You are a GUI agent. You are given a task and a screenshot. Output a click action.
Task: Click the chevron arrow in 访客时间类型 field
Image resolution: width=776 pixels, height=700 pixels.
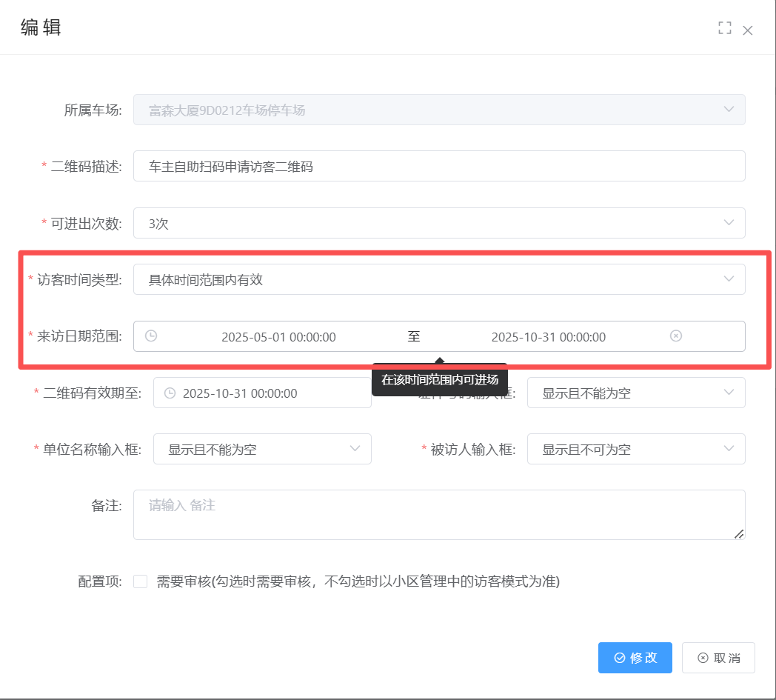(x=729, y=279)
